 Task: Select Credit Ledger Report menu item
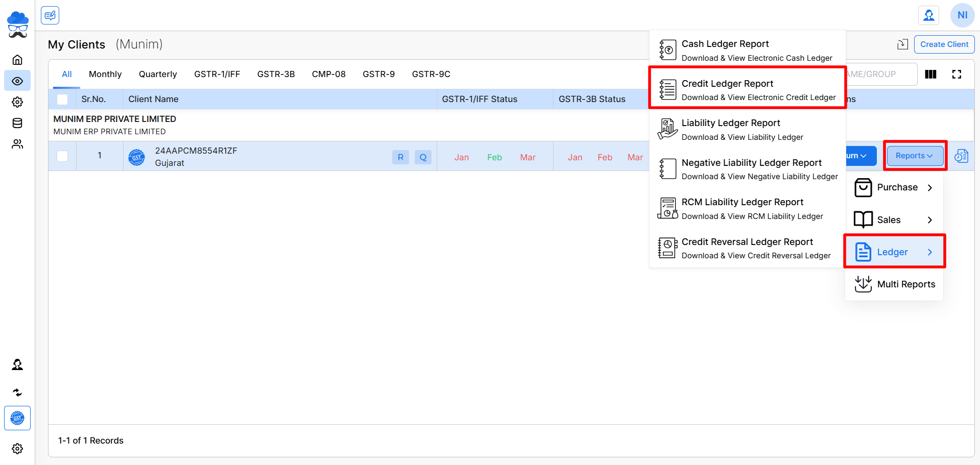tap(747, 90)
